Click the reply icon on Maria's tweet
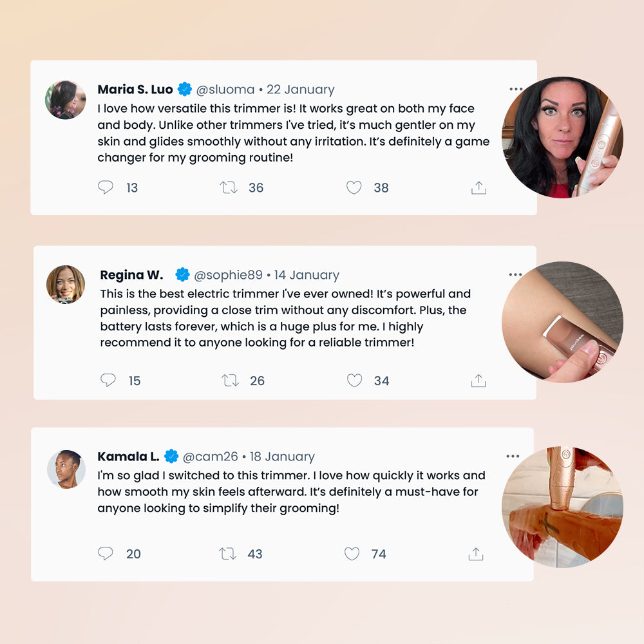644x644 pixels. click(106, 187)
